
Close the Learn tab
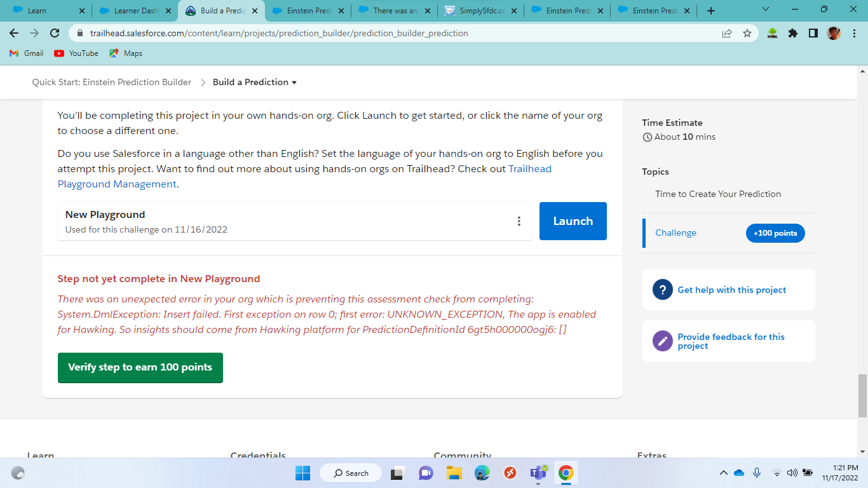81,11
